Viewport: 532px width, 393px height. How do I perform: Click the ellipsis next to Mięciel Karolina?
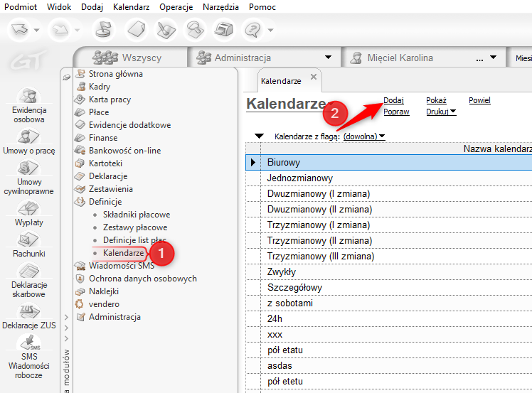[x=479, y=60]
